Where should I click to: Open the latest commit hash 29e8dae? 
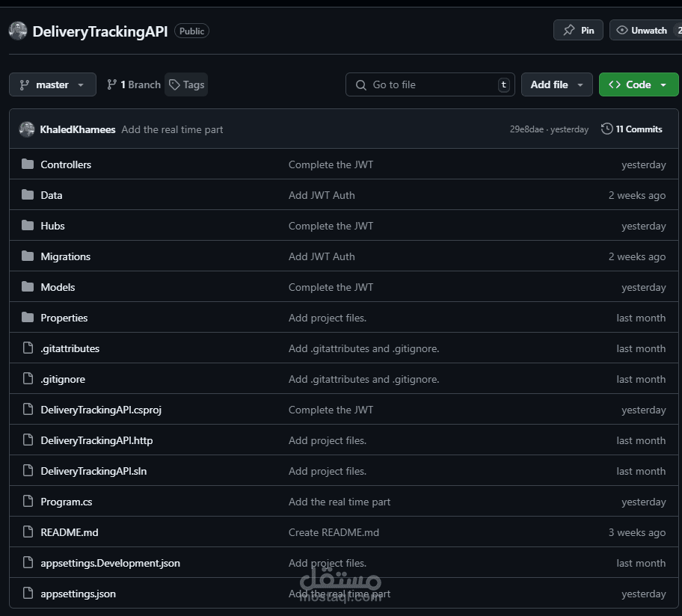[526, 129]
